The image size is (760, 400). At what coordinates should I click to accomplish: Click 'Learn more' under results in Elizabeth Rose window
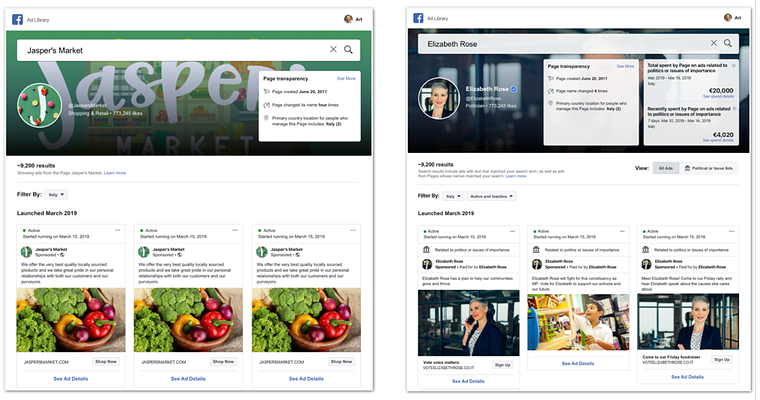click(516, 176)
